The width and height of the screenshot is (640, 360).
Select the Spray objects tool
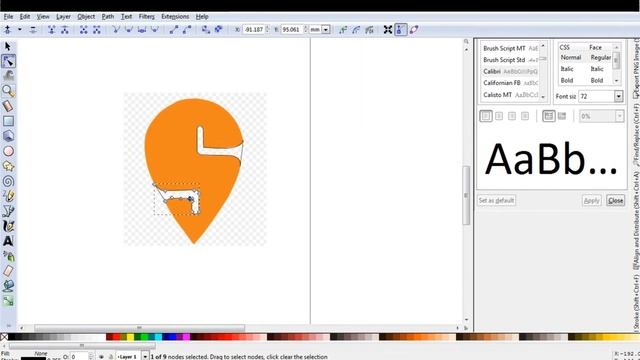coord(8,256)
